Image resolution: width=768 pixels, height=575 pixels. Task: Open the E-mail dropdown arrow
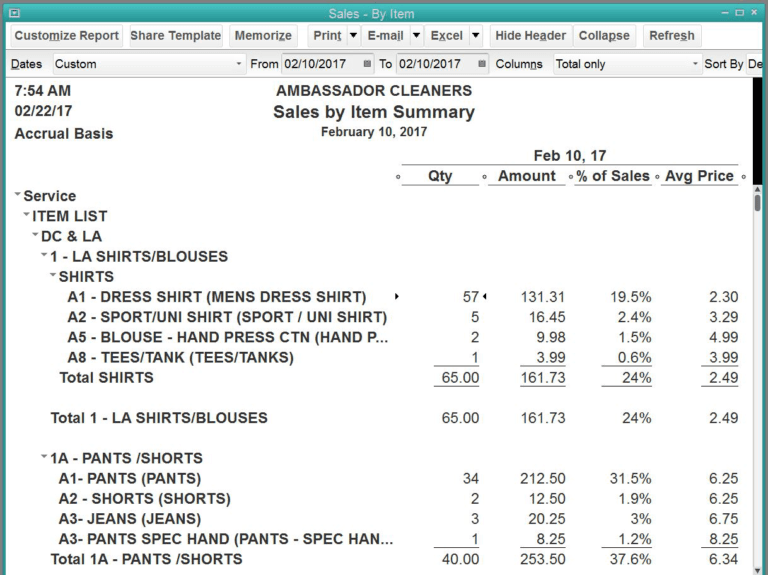[x=415, y=36]
